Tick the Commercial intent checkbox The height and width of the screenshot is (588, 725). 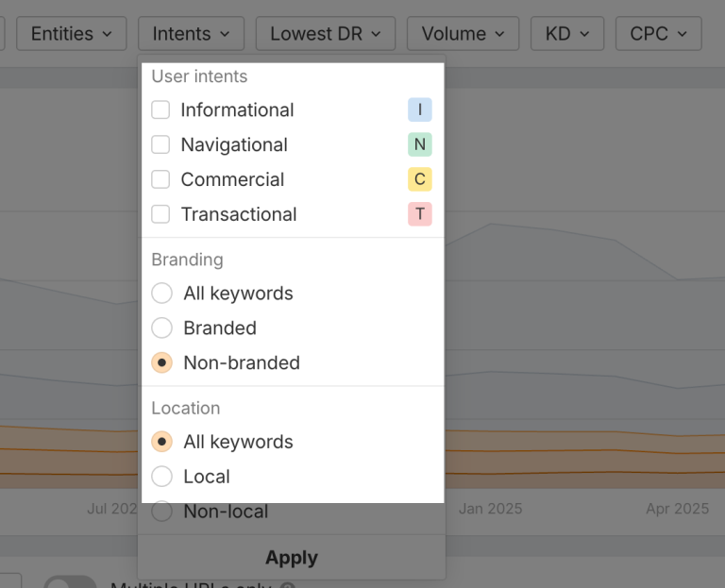161,179
